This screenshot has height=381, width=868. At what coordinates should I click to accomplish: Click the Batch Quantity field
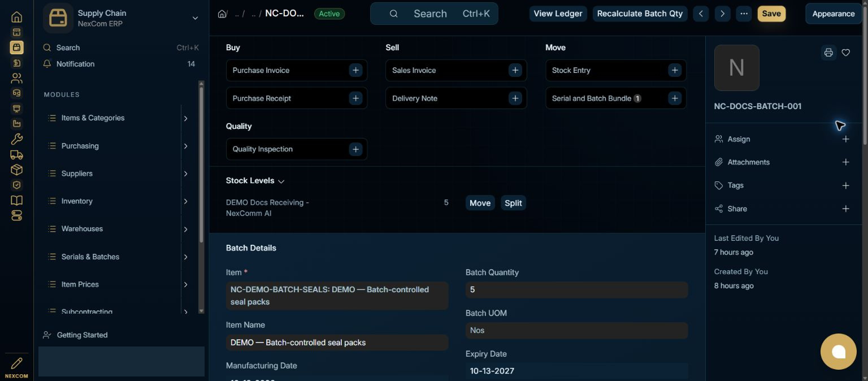coord(576,289)
